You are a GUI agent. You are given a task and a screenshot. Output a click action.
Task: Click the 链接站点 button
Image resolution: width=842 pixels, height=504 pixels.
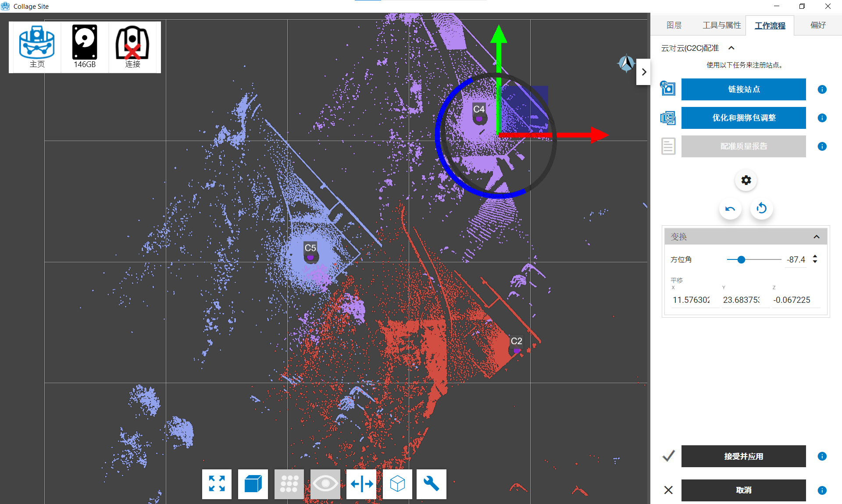743,89
